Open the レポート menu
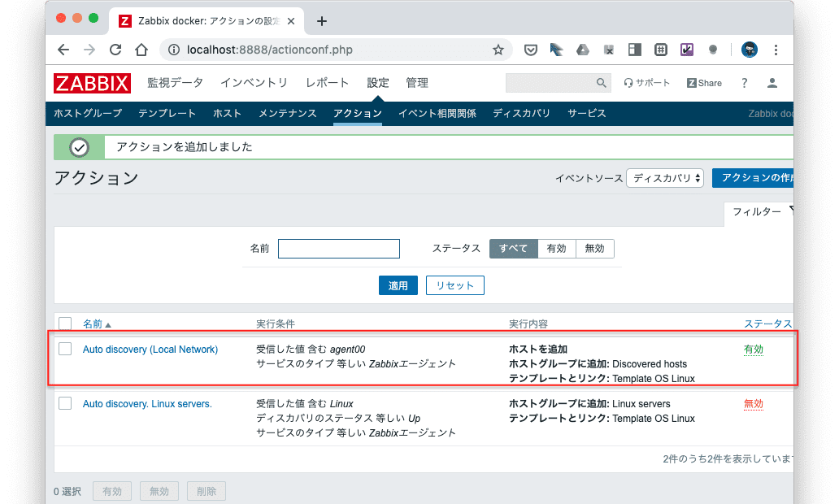Viewport: 839px width, 504px height. click(327, 83)
